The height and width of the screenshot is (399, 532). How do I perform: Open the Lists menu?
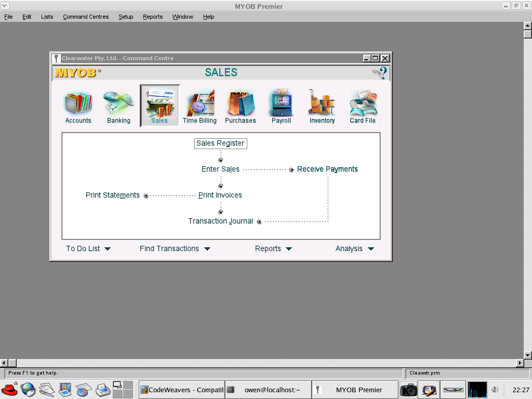[x=47, y=17]
